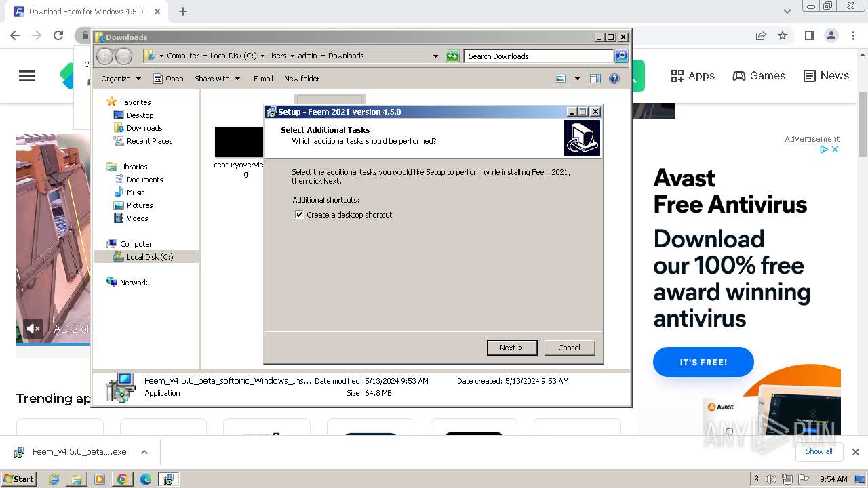Unmute the video ad
This screenshot has height=488, width=868.
click(33, 329)
